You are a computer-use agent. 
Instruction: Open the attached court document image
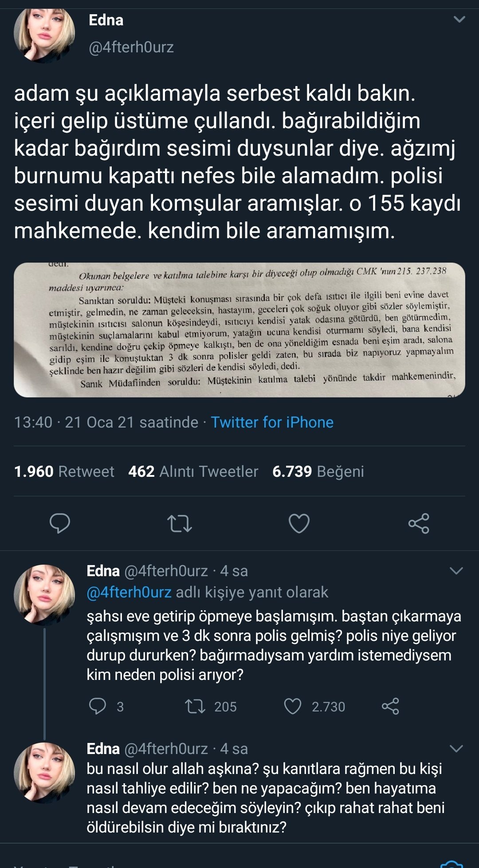pyautogui.click(x=239, y=330)
